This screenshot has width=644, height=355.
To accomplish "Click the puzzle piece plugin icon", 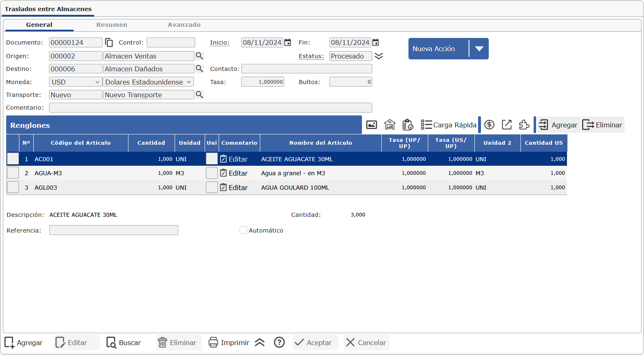I will [524, 125].
